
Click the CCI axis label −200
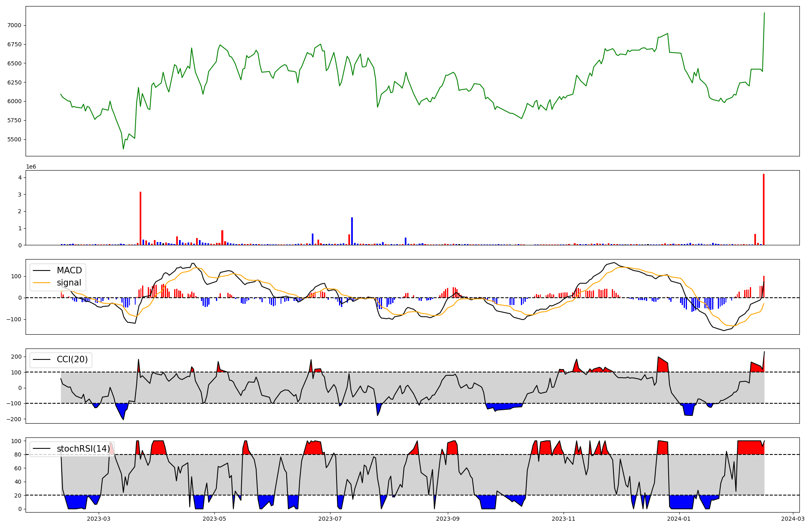coord(14,419)
